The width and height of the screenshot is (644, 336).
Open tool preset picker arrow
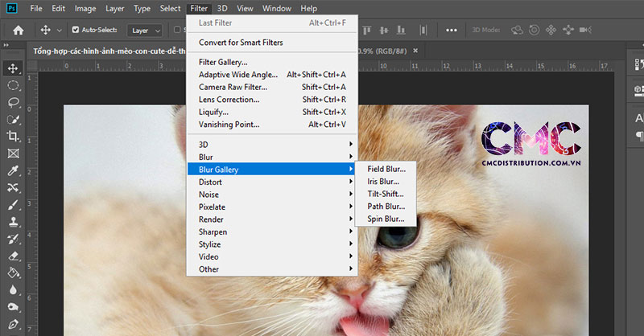59,31
